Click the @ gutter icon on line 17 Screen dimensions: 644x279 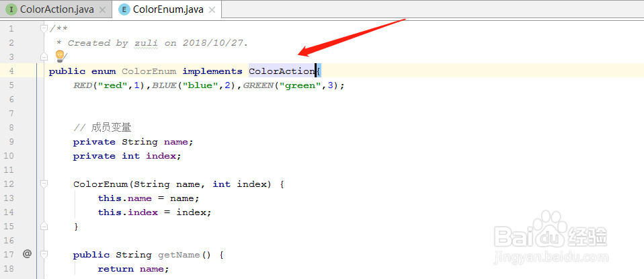27,254
